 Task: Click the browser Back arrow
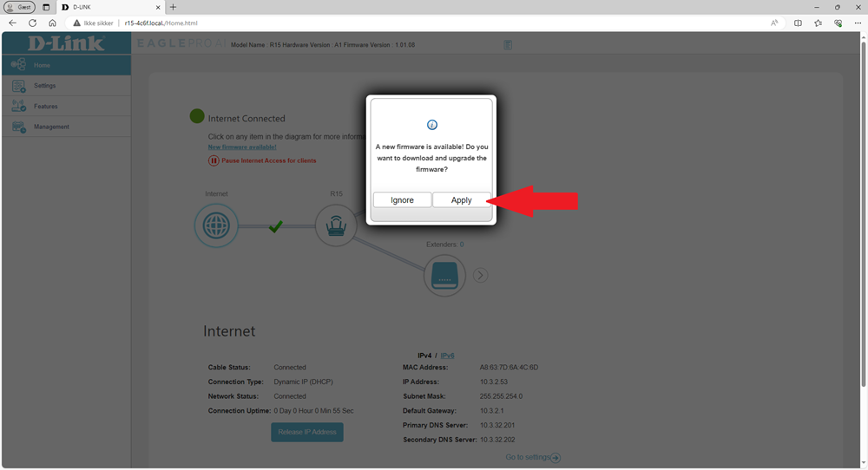click(x=13, y=23)
